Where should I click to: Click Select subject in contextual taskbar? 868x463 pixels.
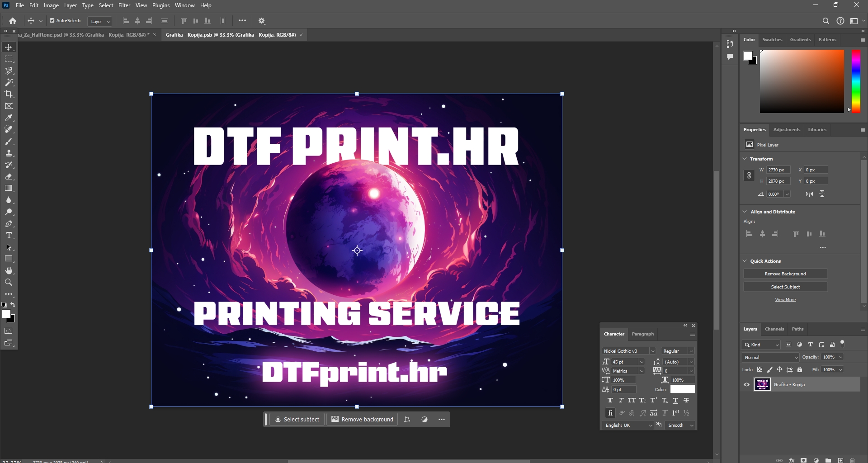tap(297, 419)
